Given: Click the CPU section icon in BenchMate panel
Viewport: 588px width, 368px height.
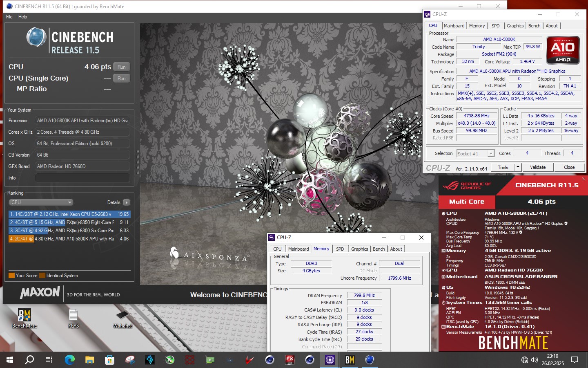Looking at the screenshot, I should tap(443, 213).
